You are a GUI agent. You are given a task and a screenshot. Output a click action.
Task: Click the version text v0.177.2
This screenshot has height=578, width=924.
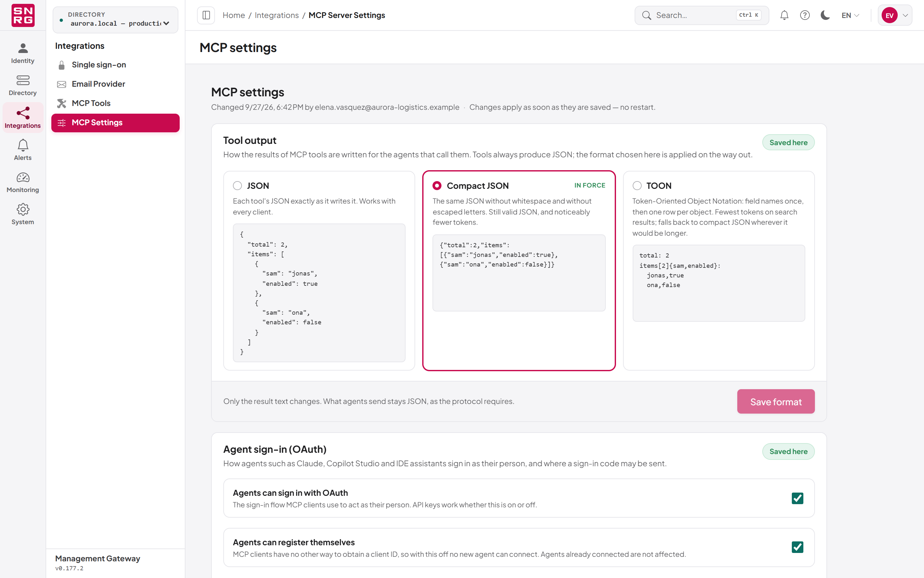[x=69, y=568]
